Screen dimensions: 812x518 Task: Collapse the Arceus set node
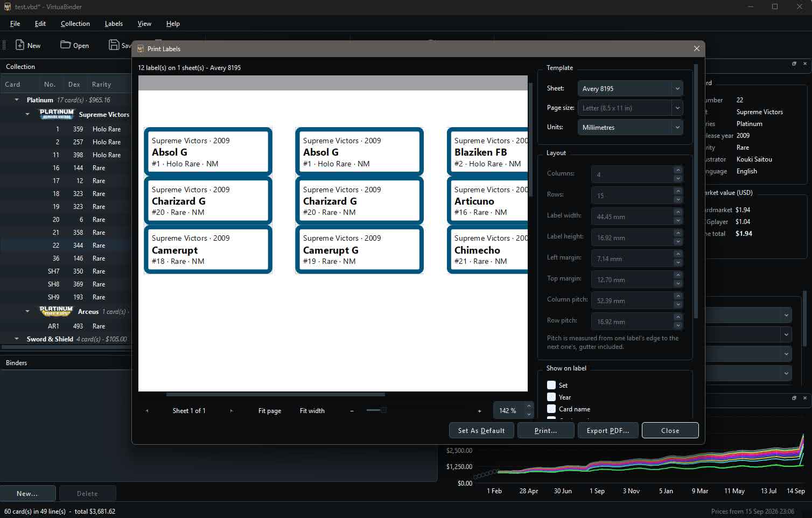(x=27, y=311)
